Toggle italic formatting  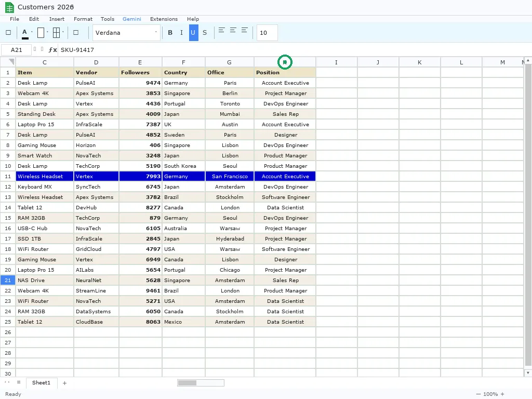(x=181, y=33)
